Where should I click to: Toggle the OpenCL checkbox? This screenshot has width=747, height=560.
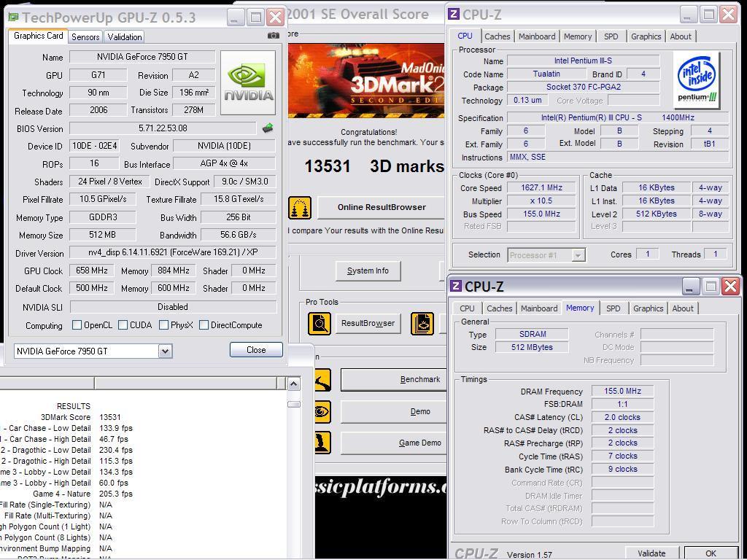76,325
